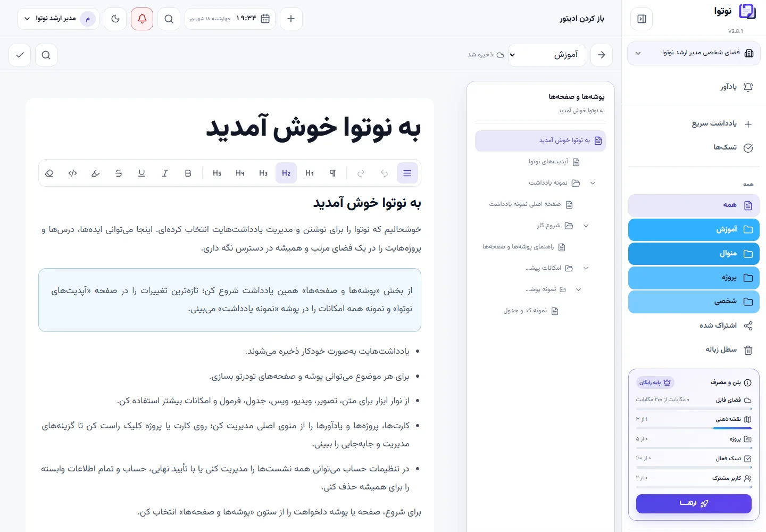Open the آپدیت‌های نوتوا page
This screenshot has width=766, height=532.
coord(554,162)
